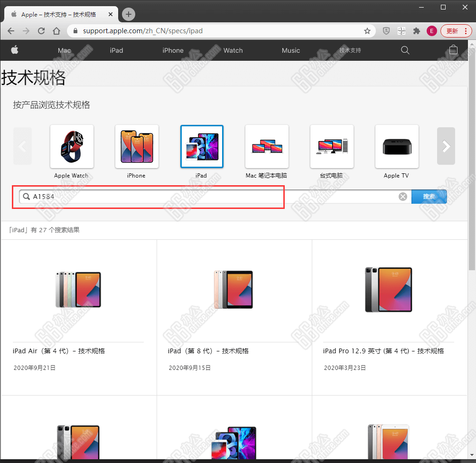Open the browser home page icon
Image resolution: width=476 pixels, height=463 pixels.
click(x=56, y=31)
